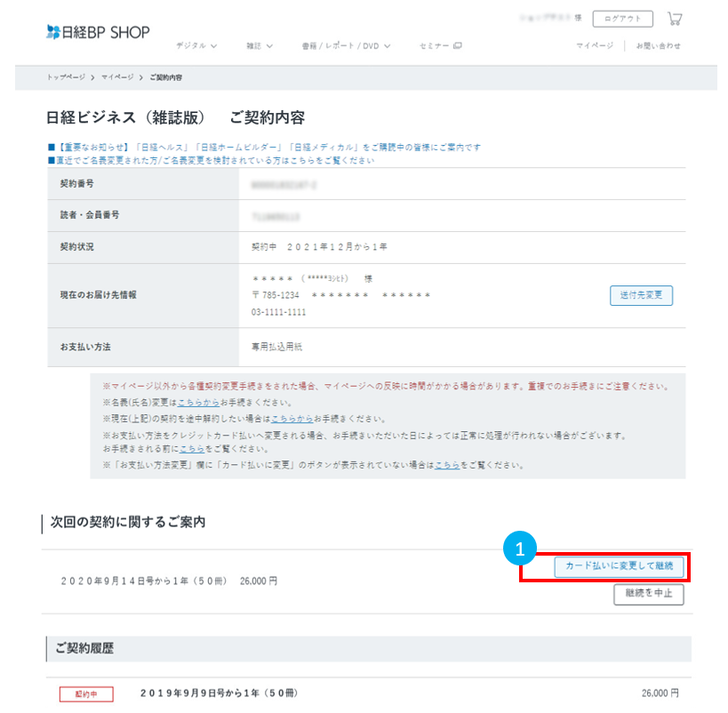
Task: Expand the 雑誌 dropdown menu
Action: tap(259, 45)
